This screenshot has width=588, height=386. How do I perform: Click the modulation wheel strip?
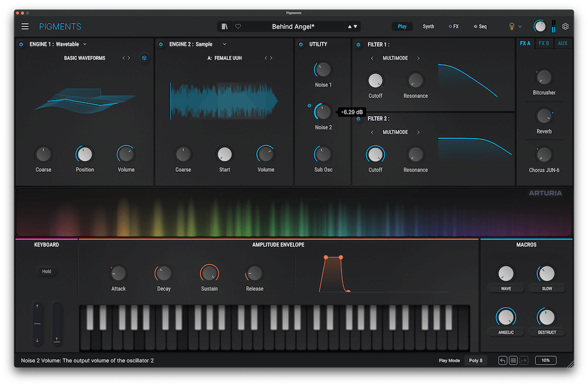coord(57,323)
